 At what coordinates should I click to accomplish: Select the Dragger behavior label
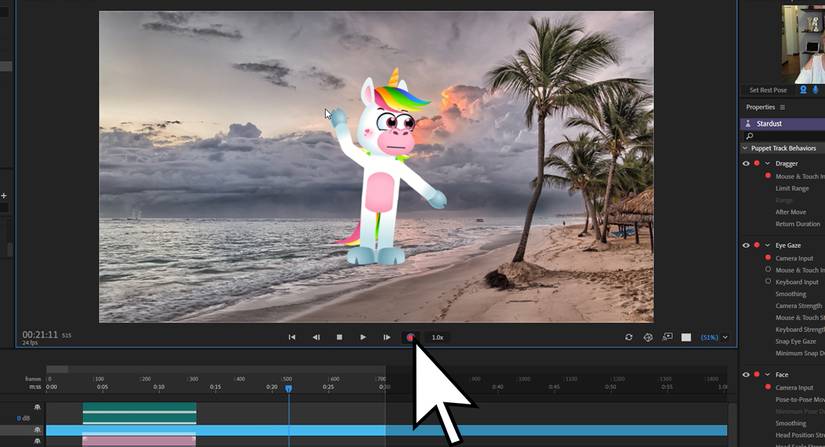click(787, 164)
